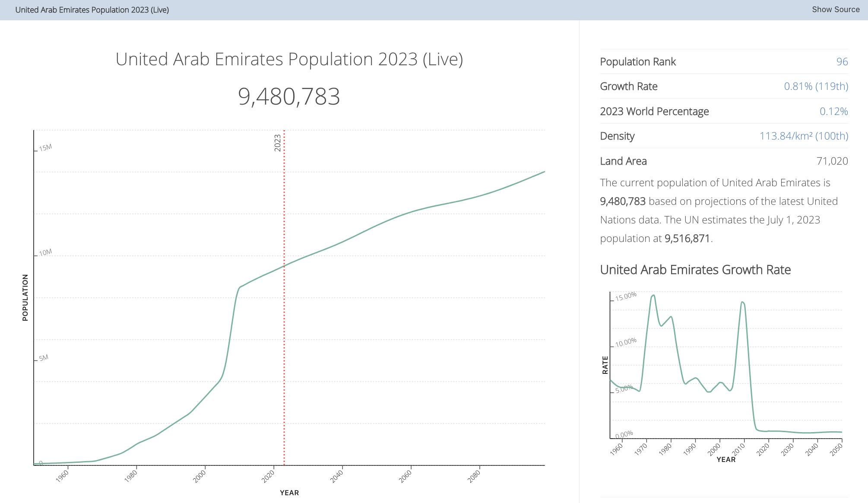This screenshot has height=503, width=868.
Task: Click the 15M label on the population axis
Action: tap(45, 148)
